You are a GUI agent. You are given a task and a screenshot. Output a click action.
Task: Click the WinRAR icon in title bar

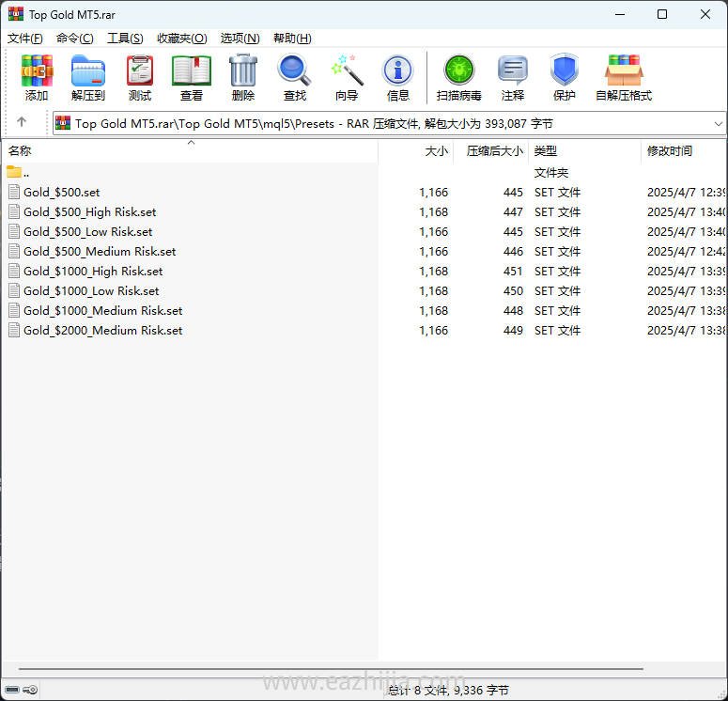coord(16,14)
